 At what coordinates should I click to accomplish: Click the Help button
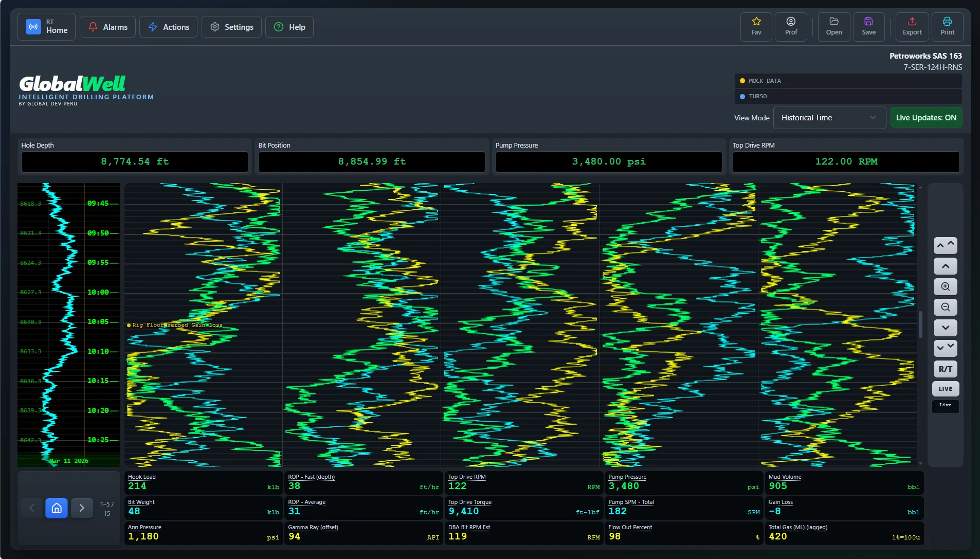[289, 27]
